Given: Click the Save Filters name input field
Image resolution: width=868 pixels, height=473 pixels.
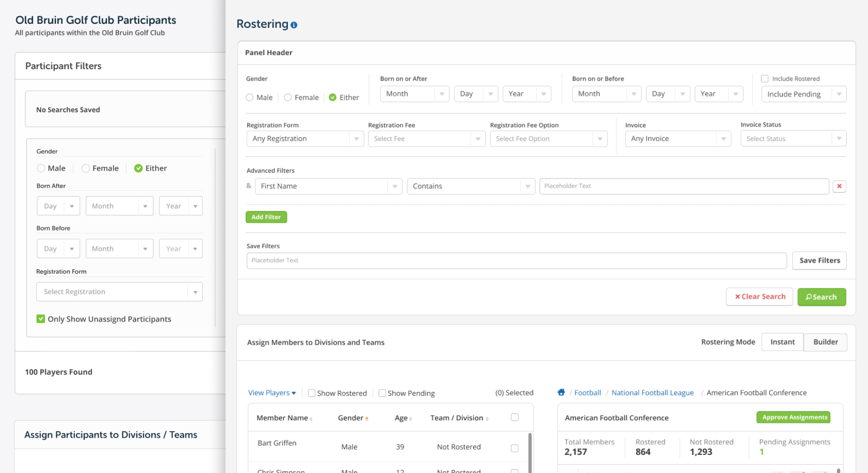Looking at the screenshot, I should pos(516,260).
